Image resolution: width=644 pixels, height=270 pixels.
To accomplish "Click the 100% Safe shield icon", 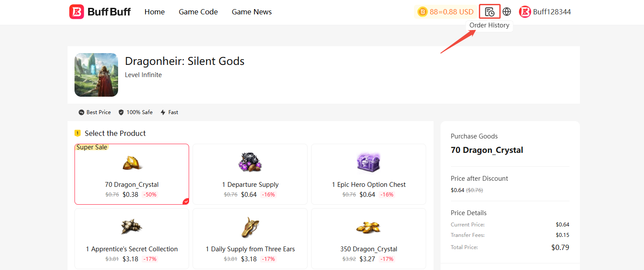I will pos(121,112).
